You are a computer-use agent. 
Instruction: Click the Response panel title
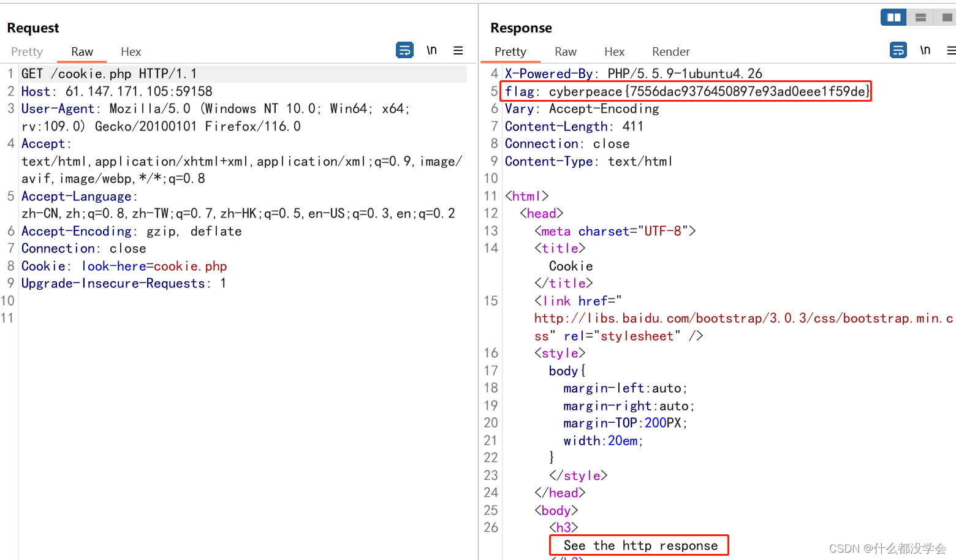521,28
